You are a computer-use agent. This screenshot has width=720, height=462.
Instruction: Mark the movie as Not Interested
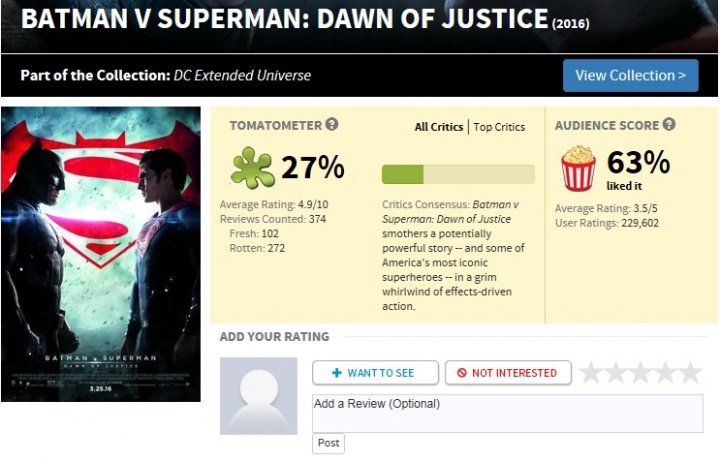[x=508, y=373]
